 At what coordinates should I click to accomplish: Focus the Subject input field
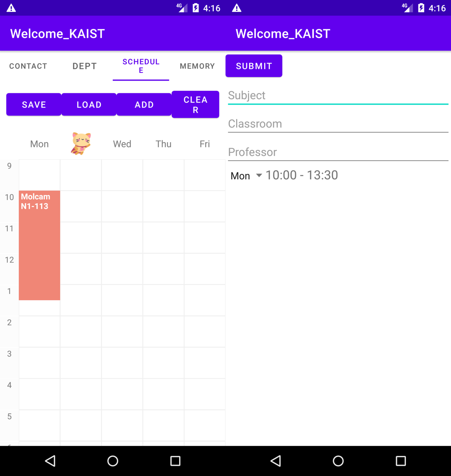338,96
